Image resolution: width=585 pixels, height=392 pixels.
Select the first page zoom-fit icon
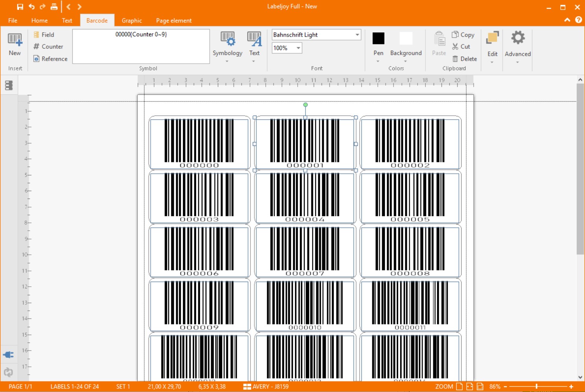(459, 387)
